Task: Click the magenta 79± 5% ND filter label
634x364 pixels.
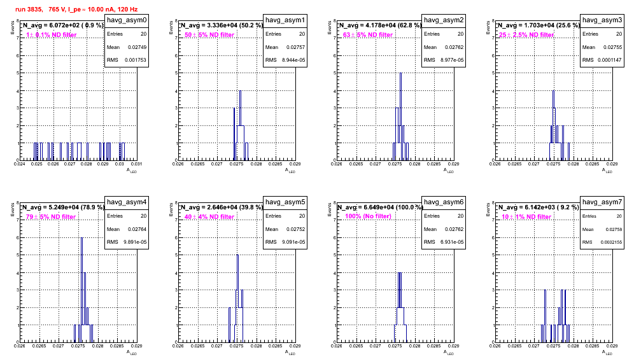Action: [51, 217]
